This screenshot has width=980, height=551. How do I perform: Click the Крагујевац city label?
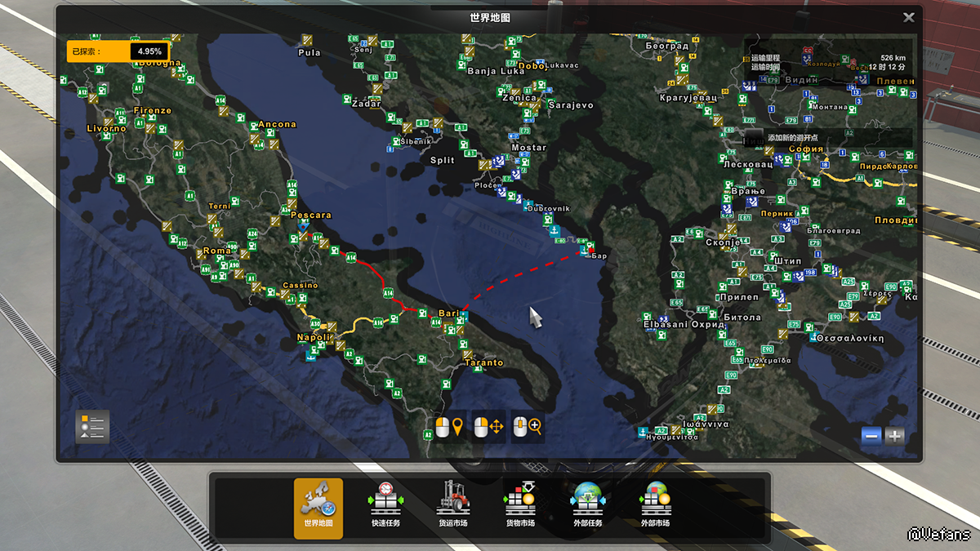tap(688, 98)
